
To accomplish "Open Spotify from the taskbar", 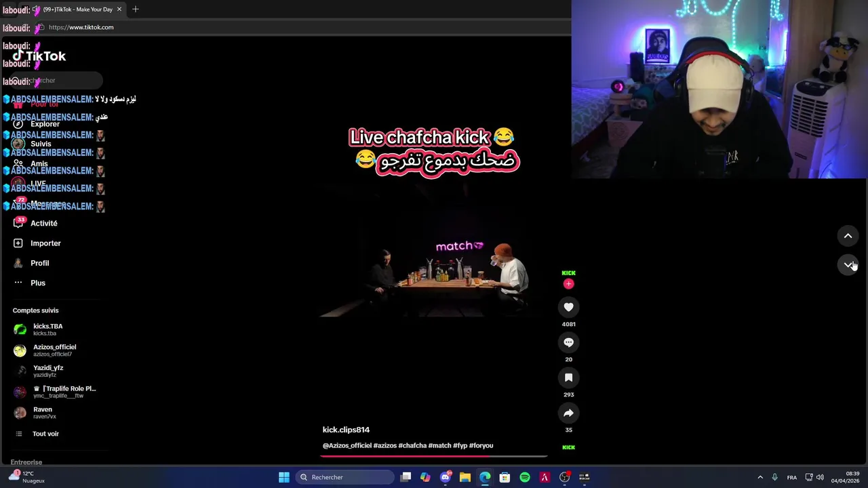I will (525, 477).
